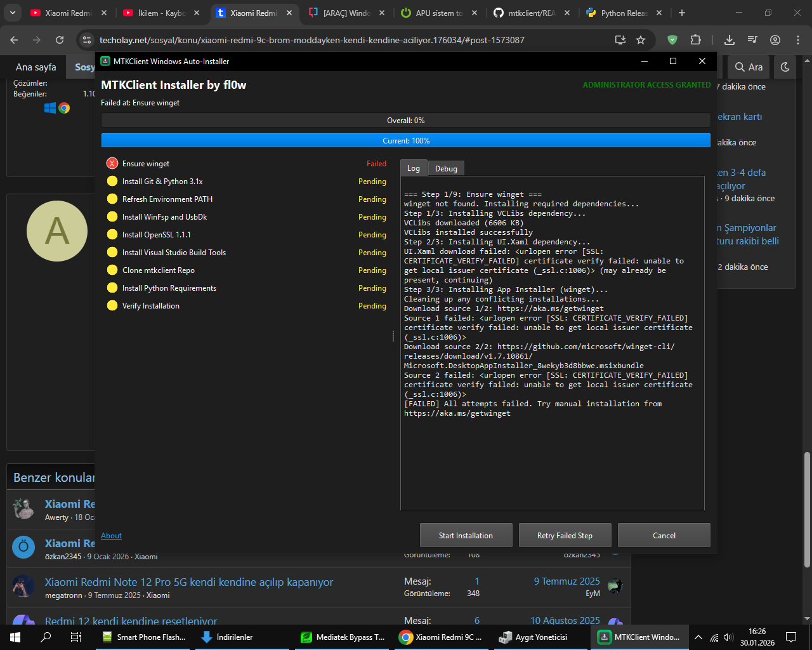Open Smart Phone Flash from the taskbar
This screenshot has height=650, width=812.
pos(144,637)
